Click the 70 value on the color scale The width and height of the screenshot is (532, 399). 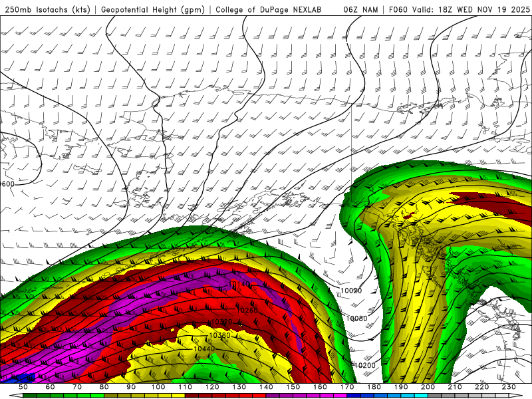click(77, 387)
